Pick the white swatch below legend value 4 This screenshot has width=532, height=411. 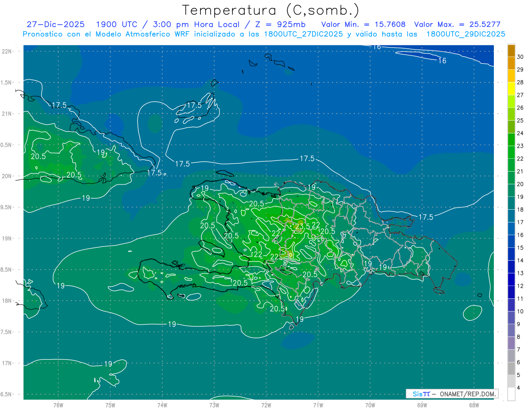click(x=512, y=394)
